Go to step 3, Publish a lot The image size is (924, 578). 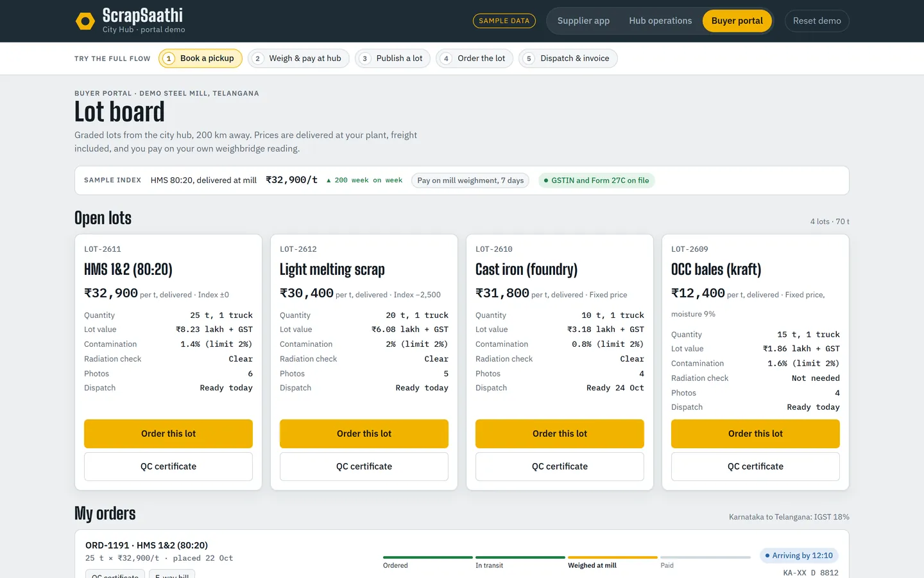tap(393, 58)
